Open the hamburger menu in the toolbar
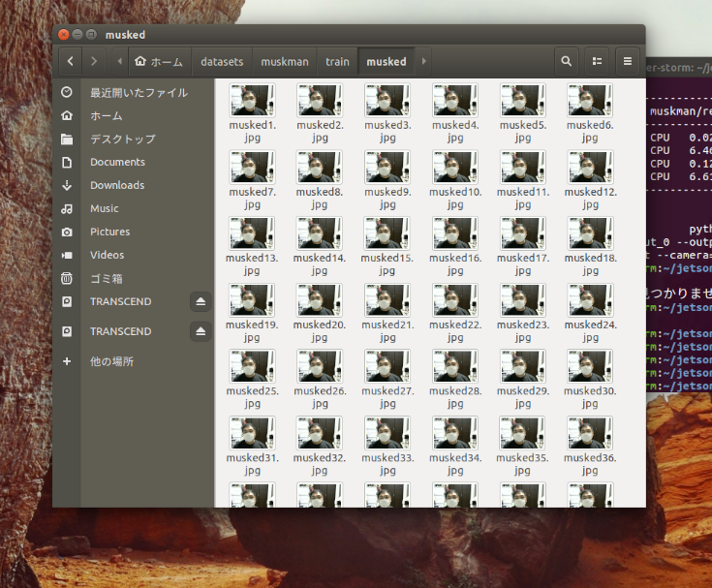This screenshot has height=588, width=712. coord(628,61)
